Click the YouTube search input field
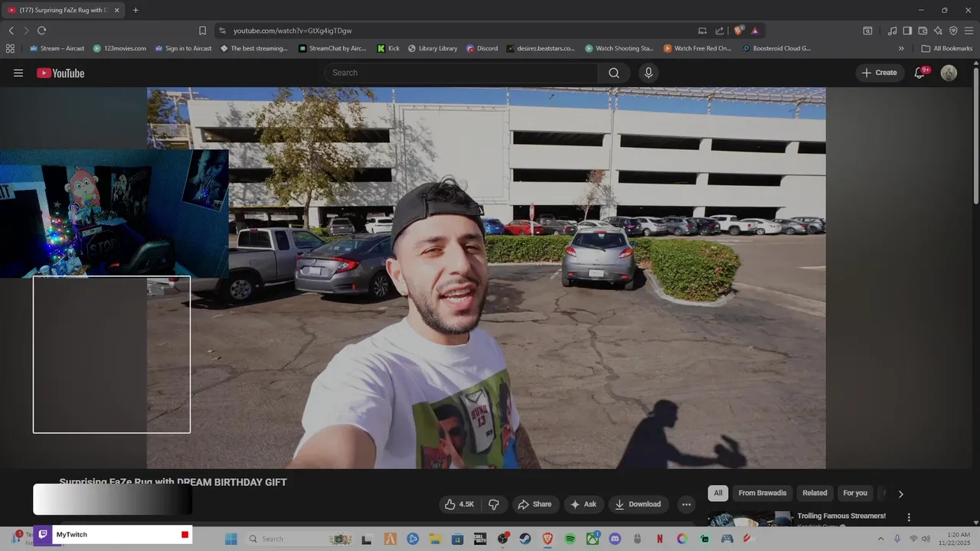 [x=461, y=73]
